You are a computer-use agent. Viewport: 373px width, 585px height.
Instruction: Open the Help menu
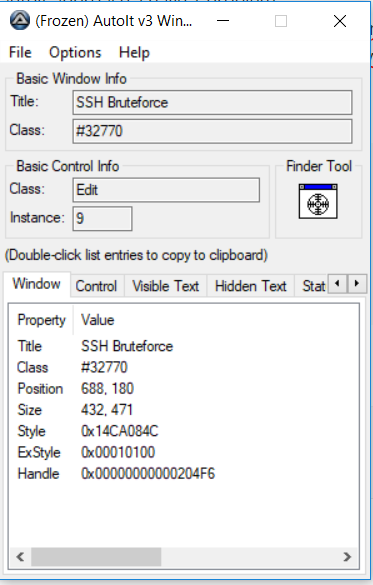pos(134,53)
